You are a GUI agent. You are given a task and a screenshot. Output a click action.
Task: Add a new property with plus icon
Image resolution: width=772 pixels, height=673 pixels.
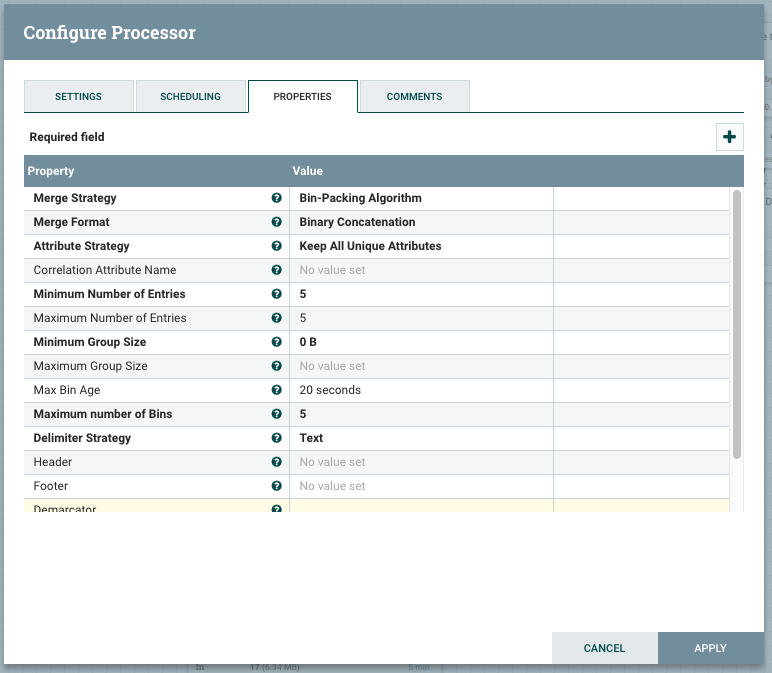(x=729, y=137)
